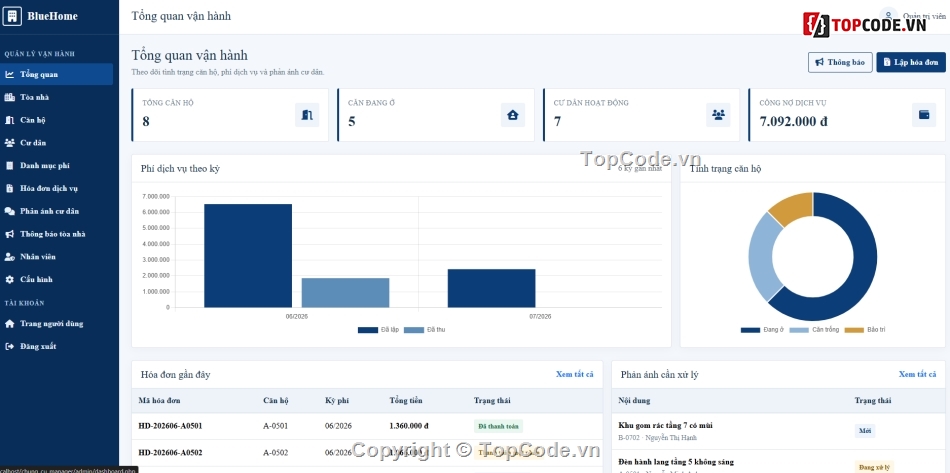Click the gear icon beside Cấu hình
950x473 pixels.
pos(9,280)
